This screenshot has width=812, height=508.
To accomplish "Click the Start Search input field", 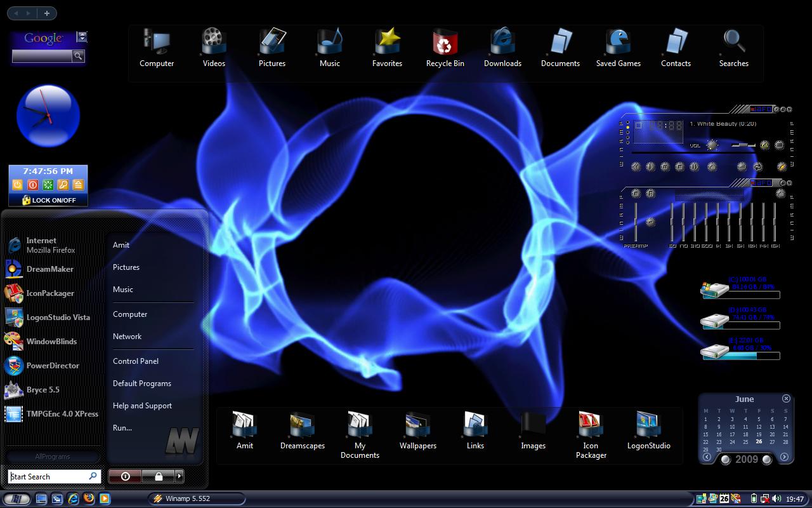I will click(x=55, y=476).
